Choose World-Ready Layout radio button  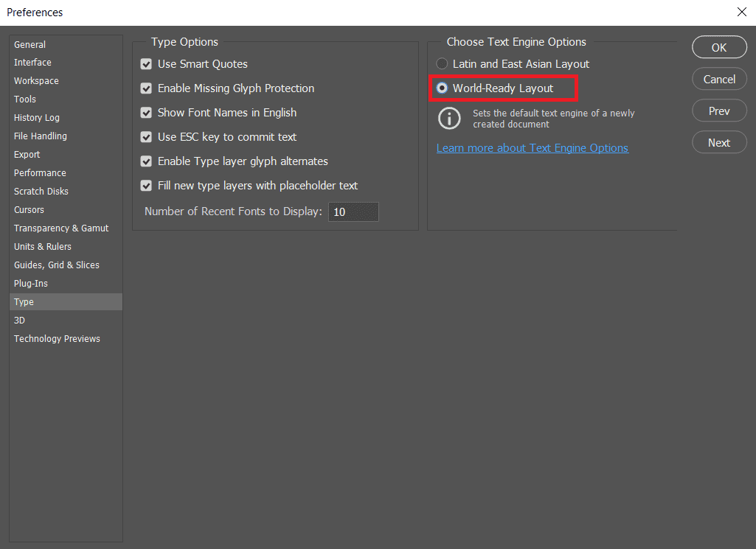click(442, 88)
